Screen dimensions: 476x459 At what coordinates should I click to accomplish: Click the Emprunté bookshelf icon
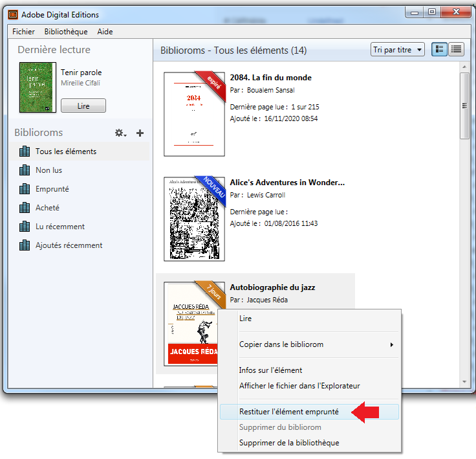click(25, 189)
